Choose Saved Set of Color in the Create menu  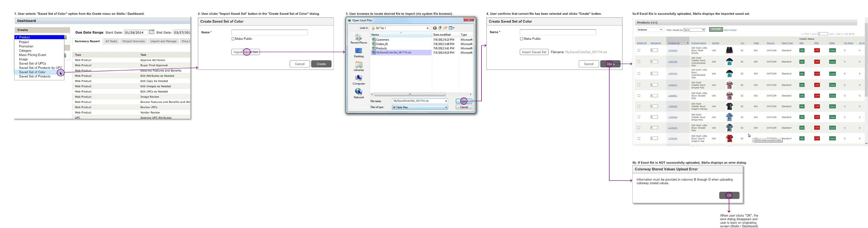[39, 72]
